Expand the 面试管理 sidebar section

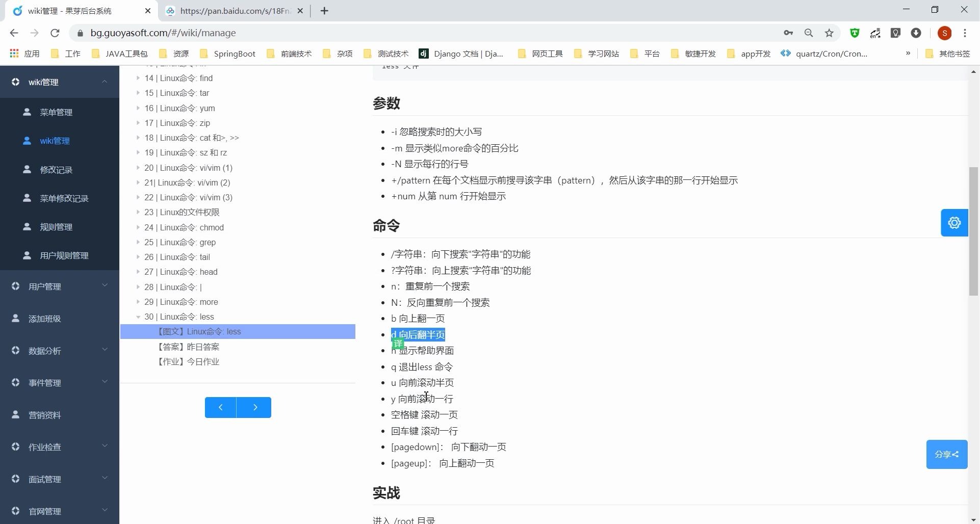[60, 479]
